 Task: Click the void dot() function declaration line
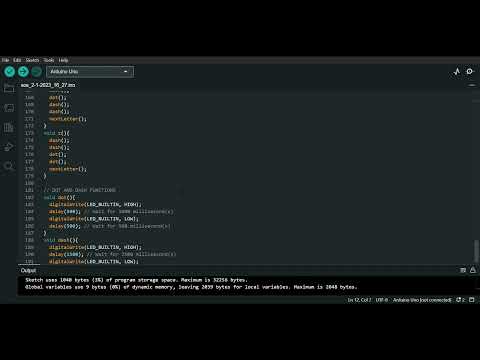(x=59, y=197)
